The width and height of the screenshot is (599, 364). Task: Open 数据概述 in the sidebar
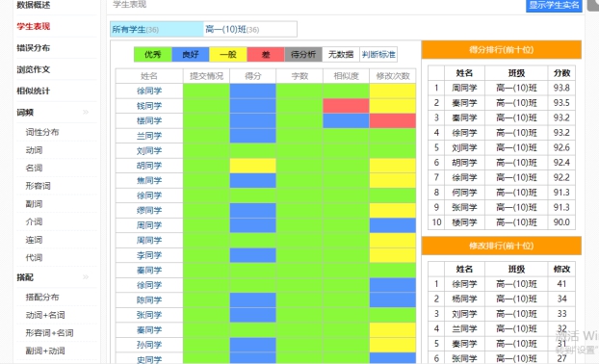tap(34, 5)
